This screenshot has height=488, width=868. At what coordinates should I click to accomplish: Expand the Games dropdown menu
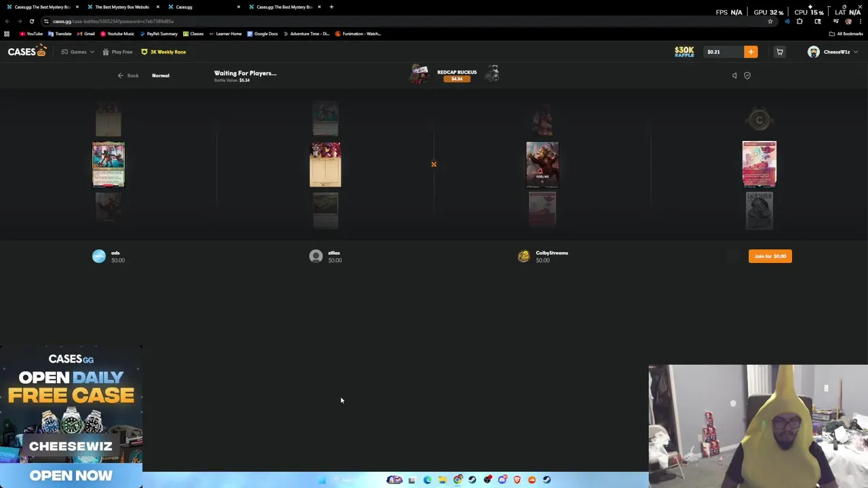[x=78, y=52]
